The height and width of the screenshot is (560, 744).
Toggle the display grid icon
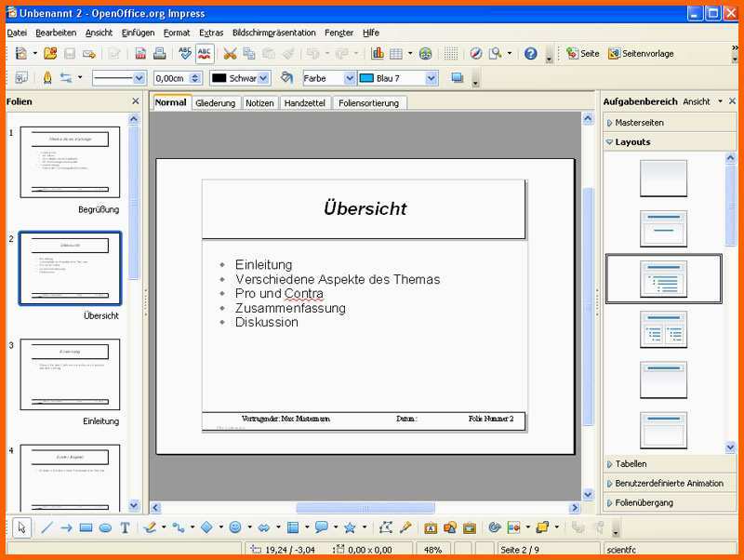click(x=451, y=54)
